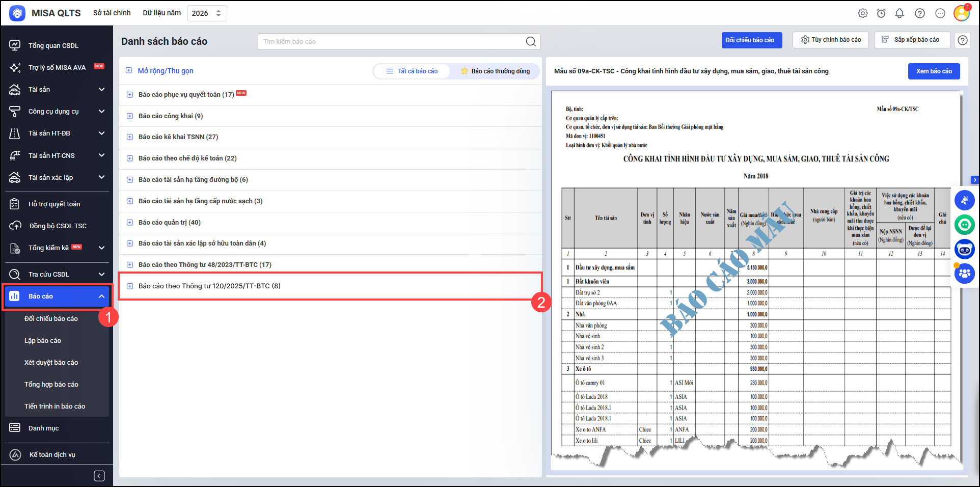This screenshot has height=487, width=980.
Task: Click the help icon beside Sắp xếp báo cáo
Action: 963,40
